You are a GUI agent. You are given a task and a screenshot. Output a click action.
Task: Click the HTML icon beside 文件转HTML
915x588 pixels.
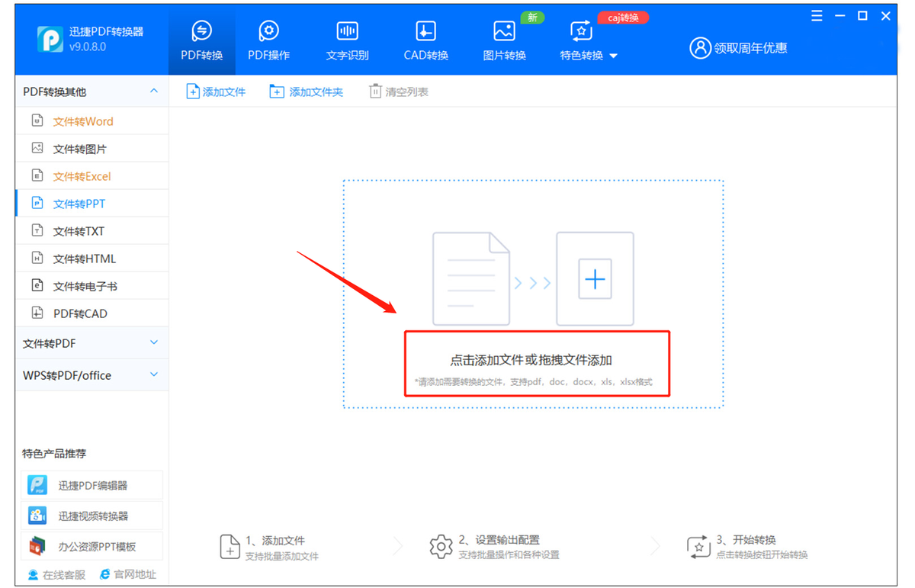pos(37,258)
